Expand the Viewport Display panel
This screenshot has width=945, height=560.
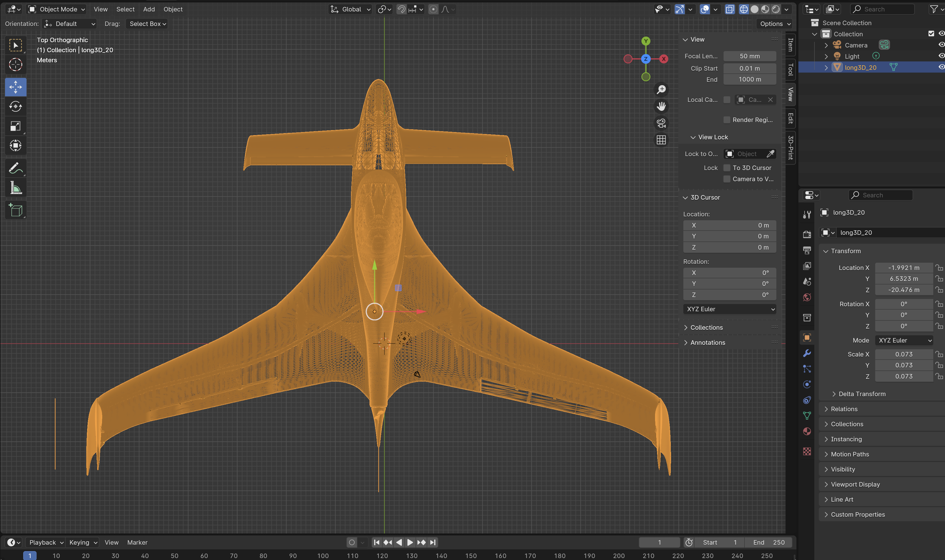coord(855,484)
